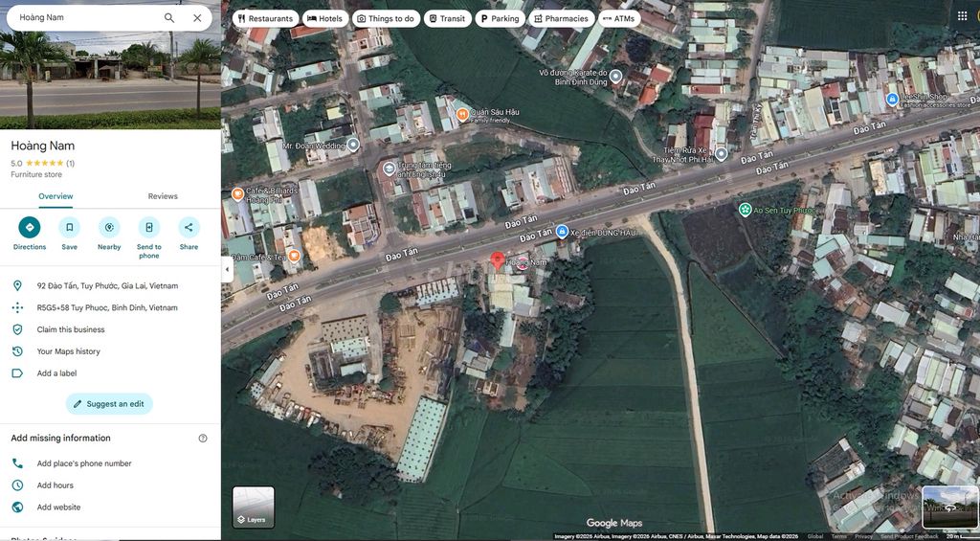Save Hoàng Nam to a list
Image resolution: width=980 pixels, height=541 pixels.
69,228
